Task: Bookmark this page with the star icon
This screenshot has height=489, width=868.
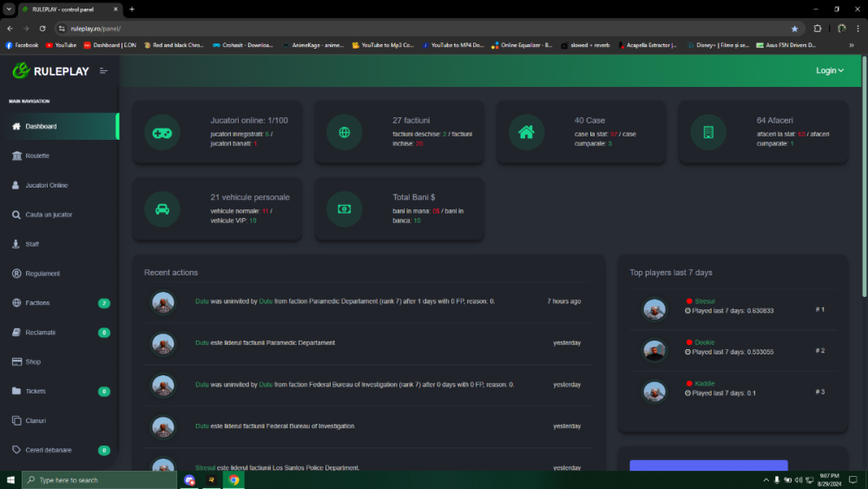Action: (794, 29)
